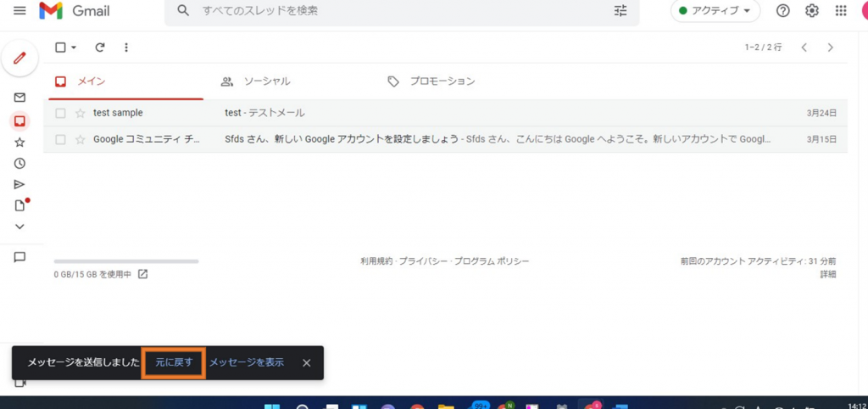Open Sent mail arrow icon in sidebar
This screenshot has height=409, width=868.
tap(19, 184)
